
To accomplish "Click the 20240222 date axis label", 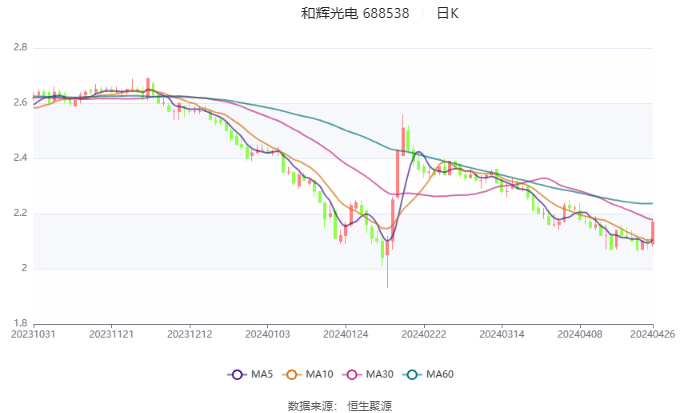I will click(424, 334).
